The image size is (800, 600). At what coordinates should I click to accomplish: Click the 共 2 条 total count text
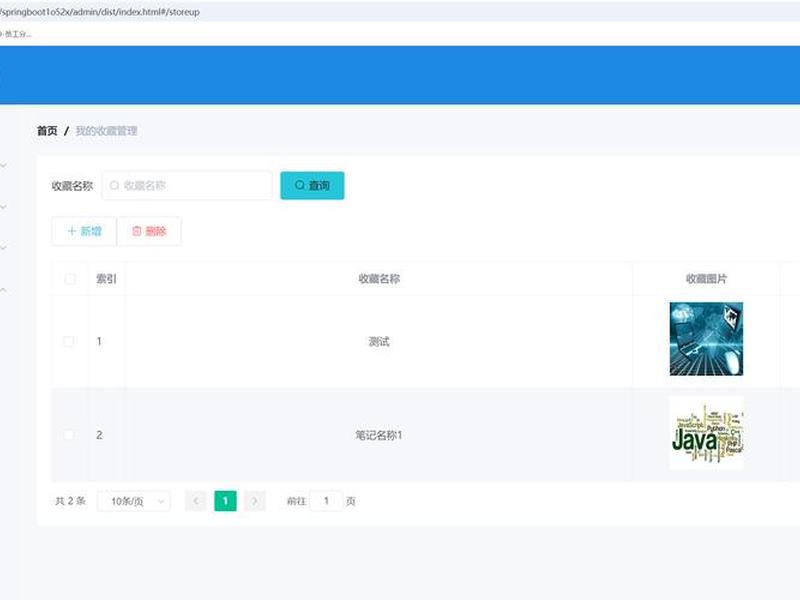click(70, 501)
